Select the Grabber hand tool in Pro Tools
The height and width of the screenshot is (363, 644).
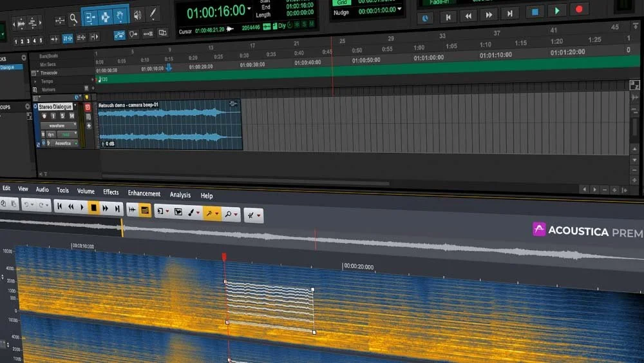coord(120,15)
